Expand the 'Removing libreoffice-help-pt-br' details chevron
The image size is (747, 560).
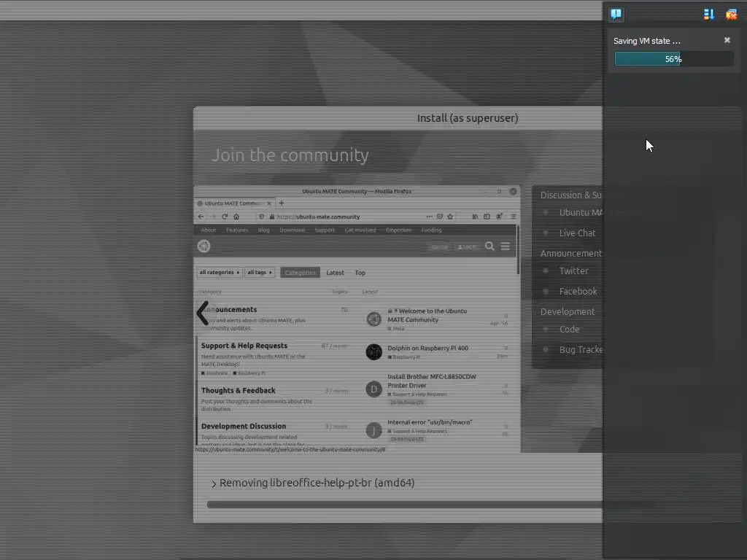click(214, 484)
